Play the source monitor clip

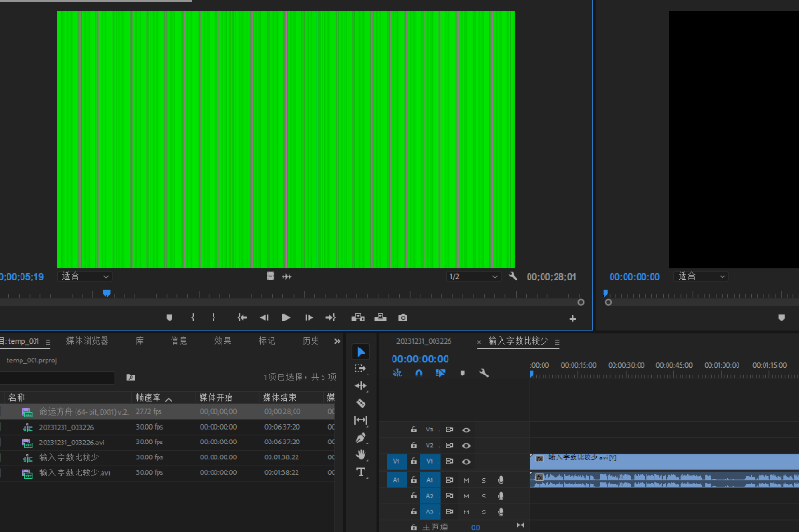286,318
